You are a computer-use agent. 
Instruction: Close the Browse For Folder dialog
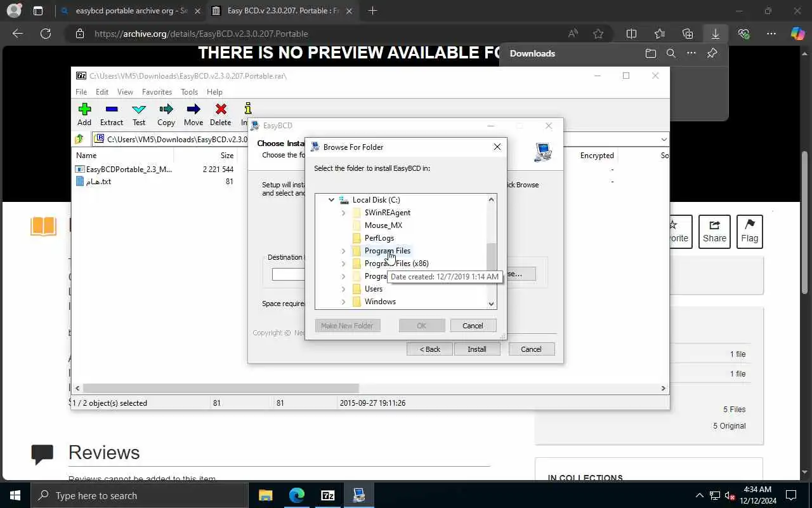point(497,147)
